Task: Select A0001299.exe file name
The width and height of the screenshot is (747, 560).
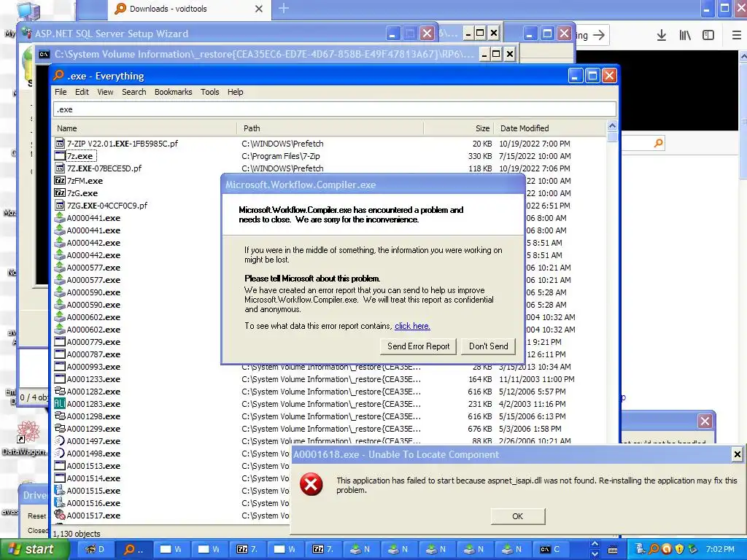Action: tap(93, 429)
